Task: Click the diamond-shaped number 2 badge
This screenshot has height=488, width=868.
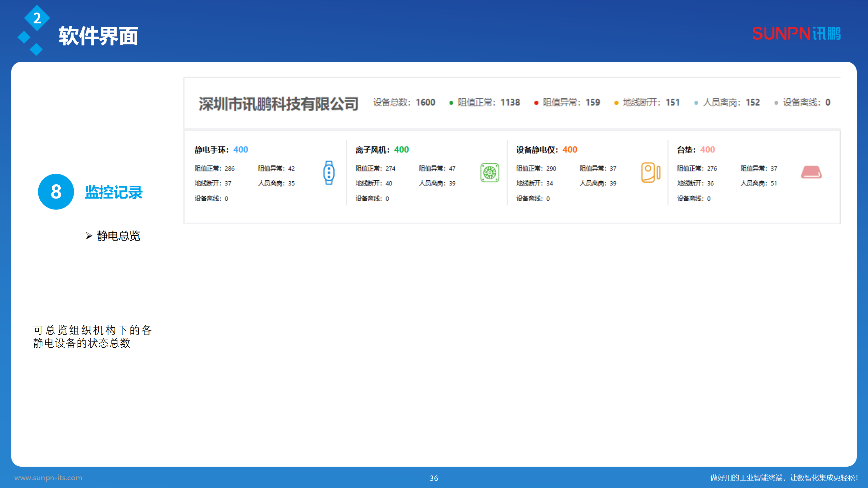Action: pos(37,18)
